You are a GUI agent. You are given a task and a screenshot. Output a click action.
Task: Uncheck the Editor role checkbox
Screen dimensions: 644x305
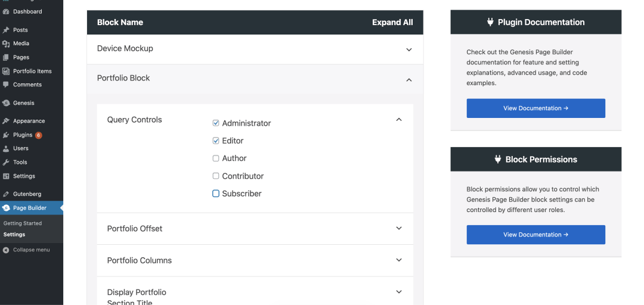point(216,141)
